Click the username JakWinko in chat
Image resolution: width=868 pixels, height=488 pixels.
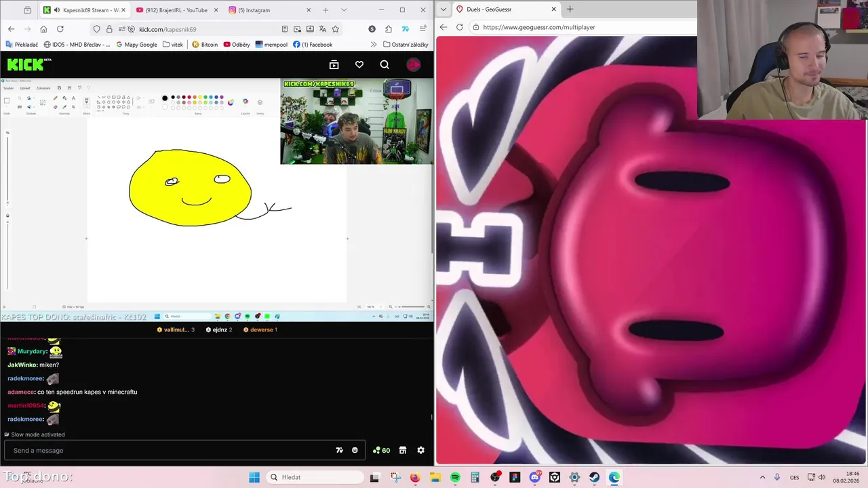(x=22, y=365)
